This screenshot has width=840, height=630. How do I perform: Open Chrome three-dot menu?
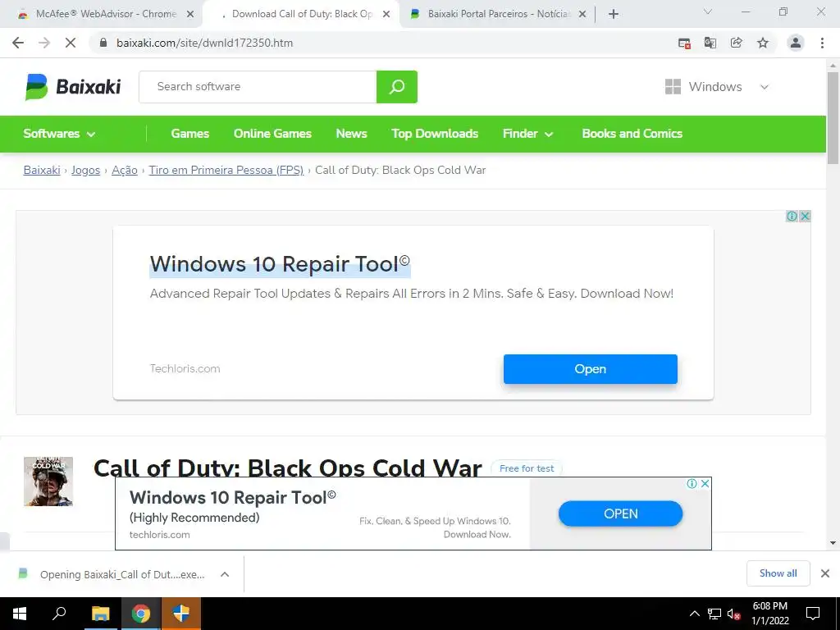point(822,43)
